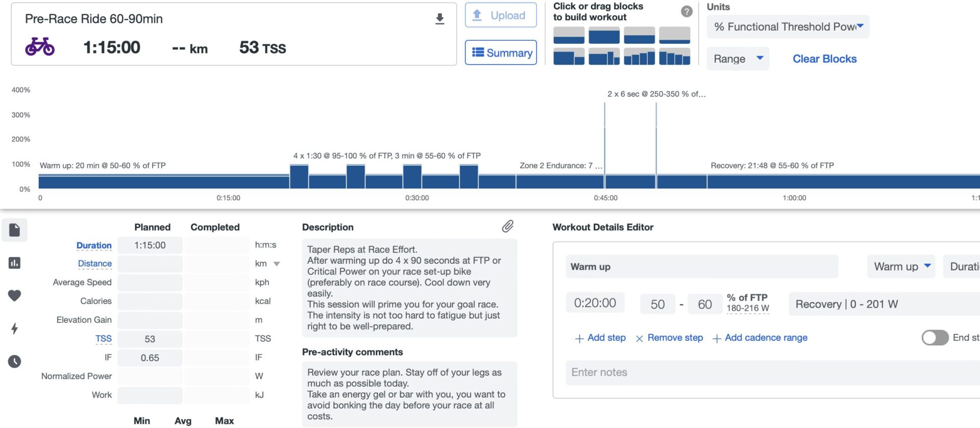Image resolution: width=980 pixels, height=428 pixels.
Task: Attach a file using the paperclip icon
Action: 507,226
